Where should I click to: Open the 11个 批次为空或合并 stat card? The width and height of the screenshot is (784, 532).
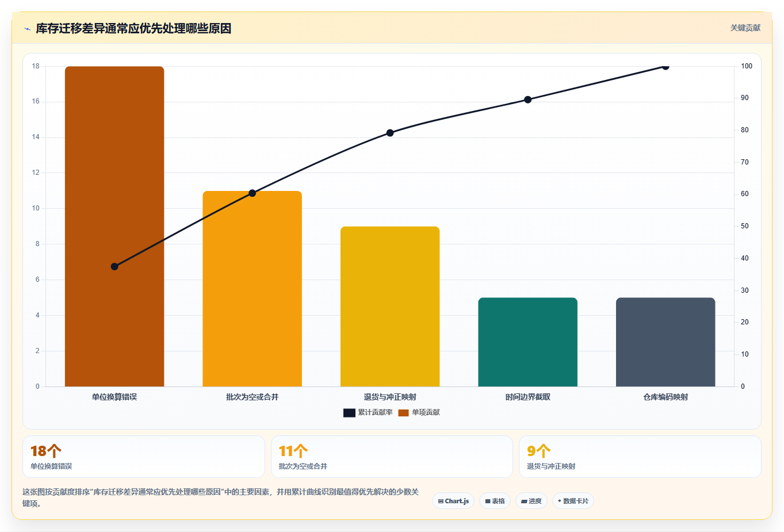[x=392, y=457]
